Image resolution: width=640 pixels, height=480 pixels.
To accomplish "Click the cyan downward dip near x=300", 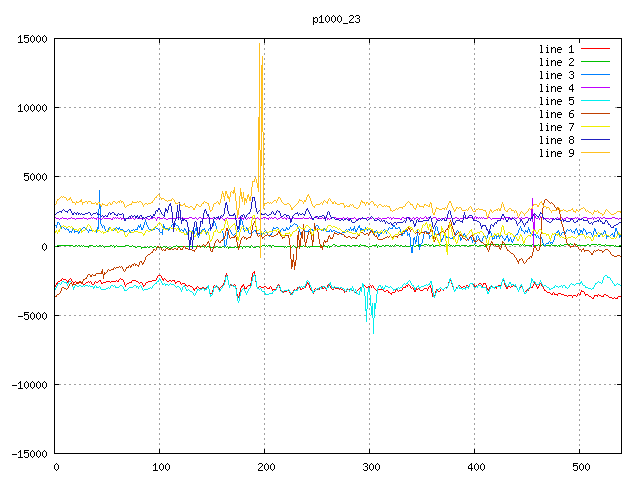I will pyautogui.click(x=373, y=328).
